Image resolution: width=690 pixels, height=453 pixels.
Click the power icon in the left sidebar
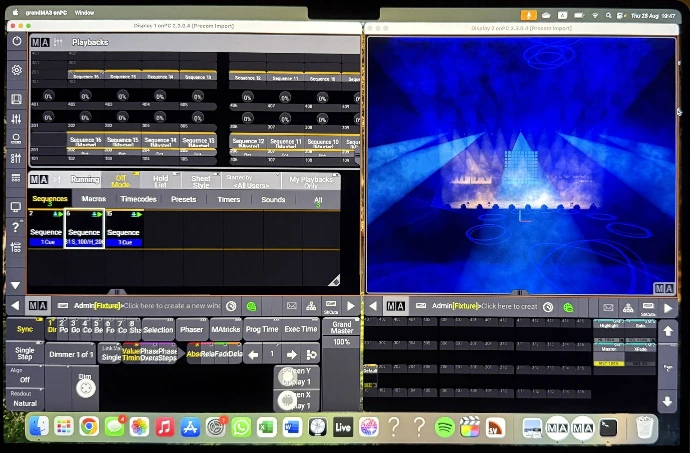click(16, 42)
